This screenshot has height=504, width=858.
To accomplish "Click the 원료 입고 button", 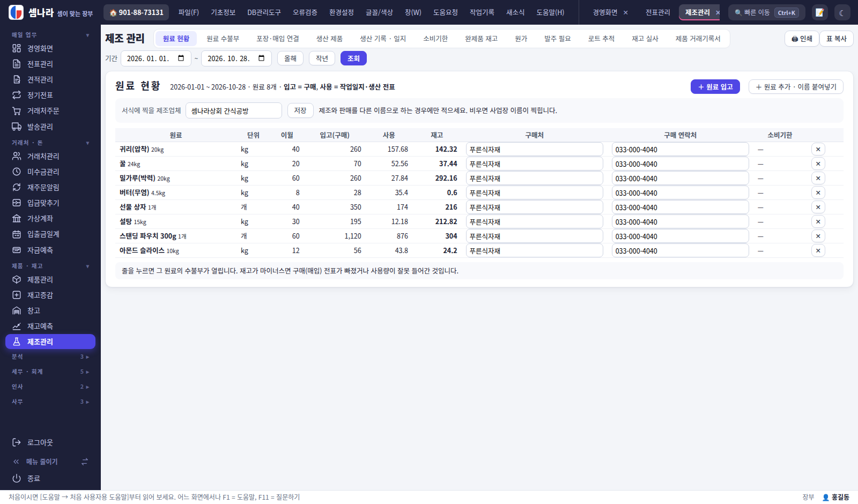I will click(715, 87).
